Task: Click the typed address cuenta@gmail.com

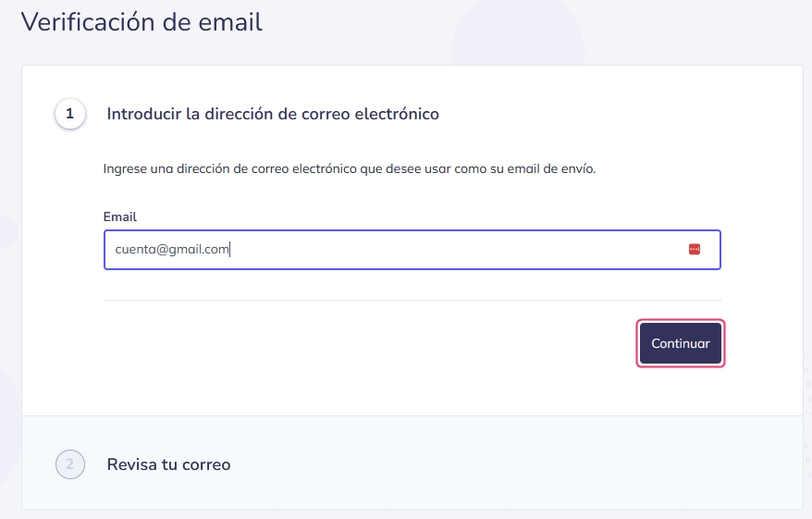Action: (172, 249)
